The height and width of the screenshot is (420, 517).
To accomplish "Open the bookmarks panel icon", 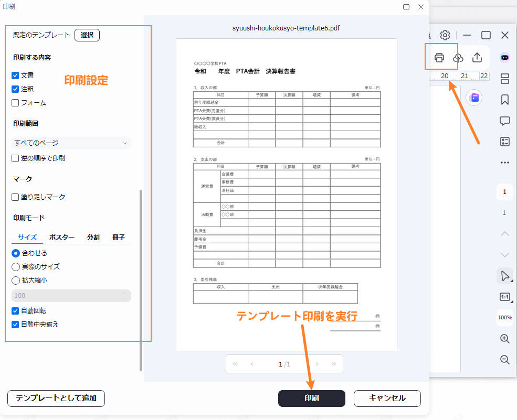I will tap(504, 99).
